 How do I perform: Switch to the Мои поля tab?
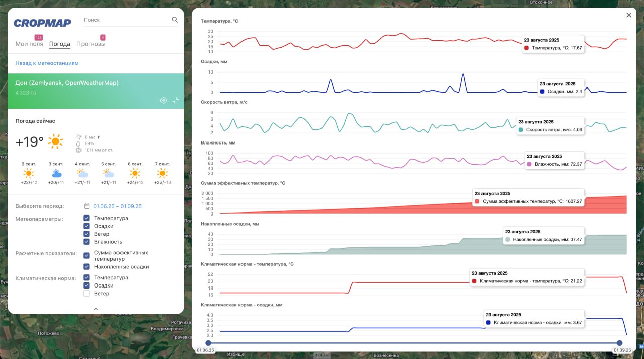pyautogui.click(x=29, y=44)
